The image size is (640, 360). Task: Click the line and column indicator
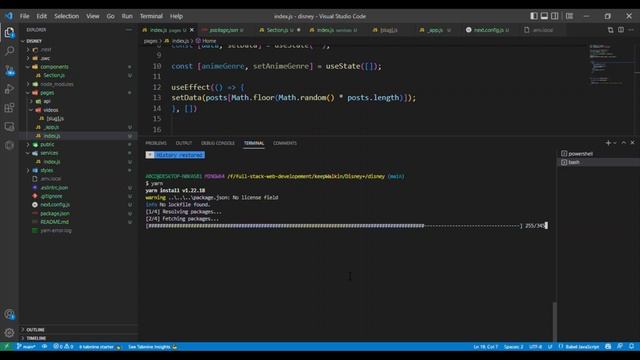[x=485, y=347]
